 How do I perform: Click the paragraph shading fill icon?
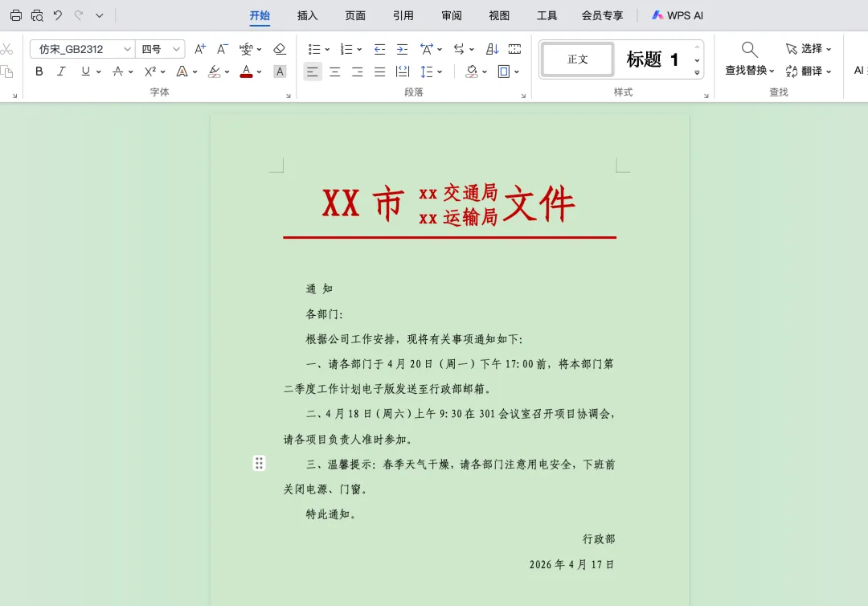[x=471, y=72]
